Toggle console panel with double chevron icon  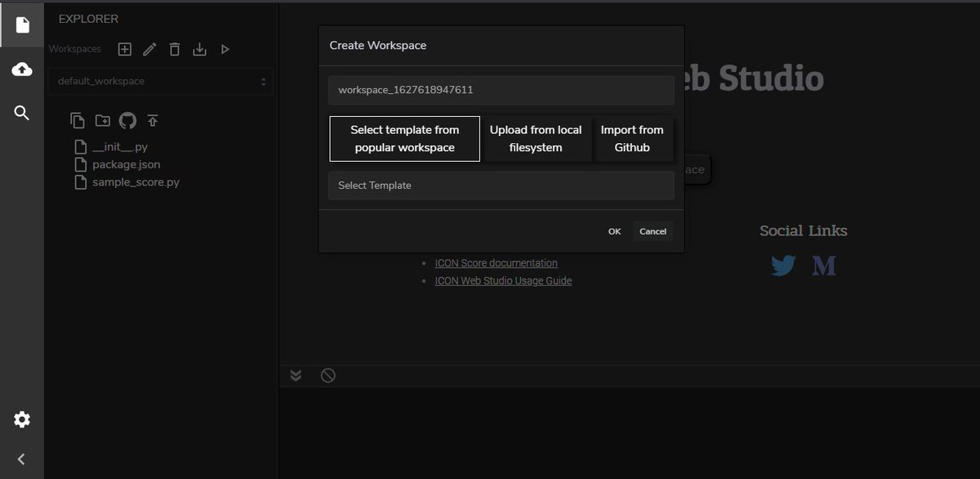point(296,375)
